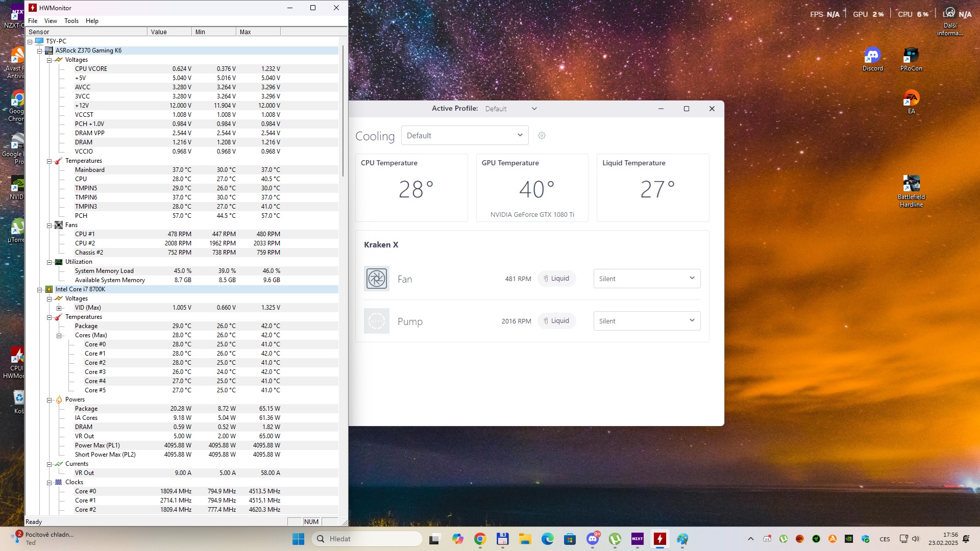Click the Kraken X pump icon

(x=377, y=321)
